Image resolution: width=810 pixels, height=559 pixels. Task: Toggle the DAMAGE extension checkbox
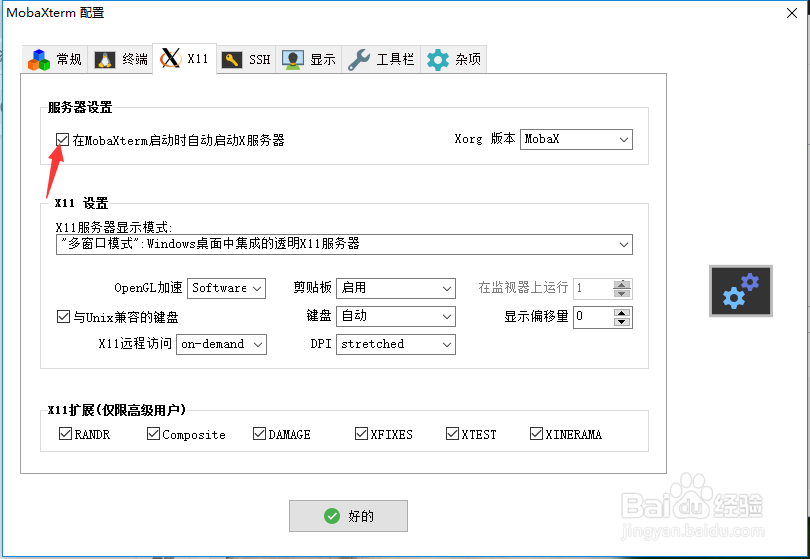pyautogui.click(x=259, y=433)
